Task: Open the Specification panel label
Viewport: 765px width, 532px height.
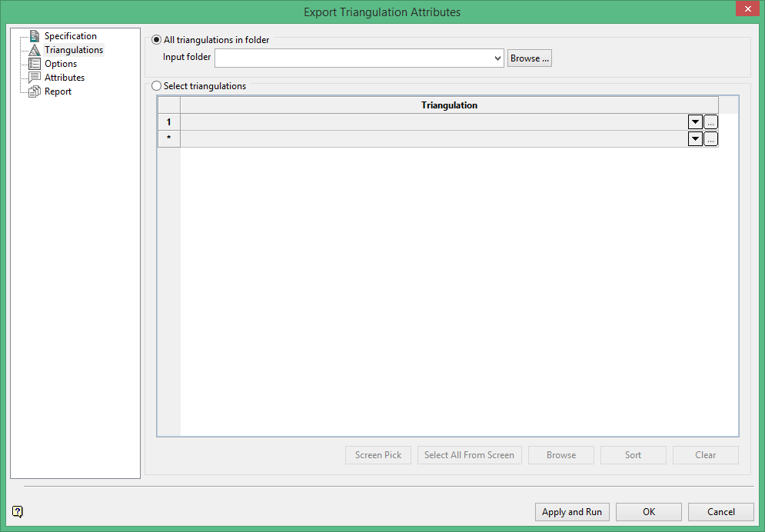Action: click(x=70, y=36)
